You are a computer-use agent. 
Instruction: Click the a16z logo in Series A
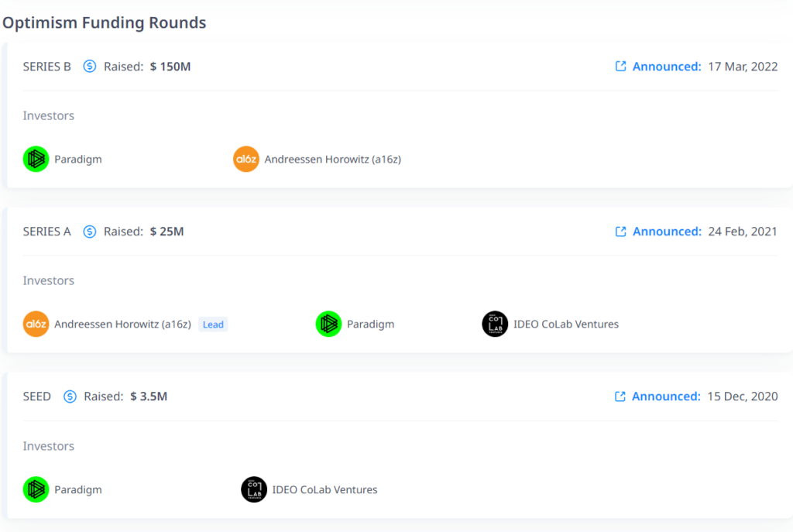pos(36,324)
